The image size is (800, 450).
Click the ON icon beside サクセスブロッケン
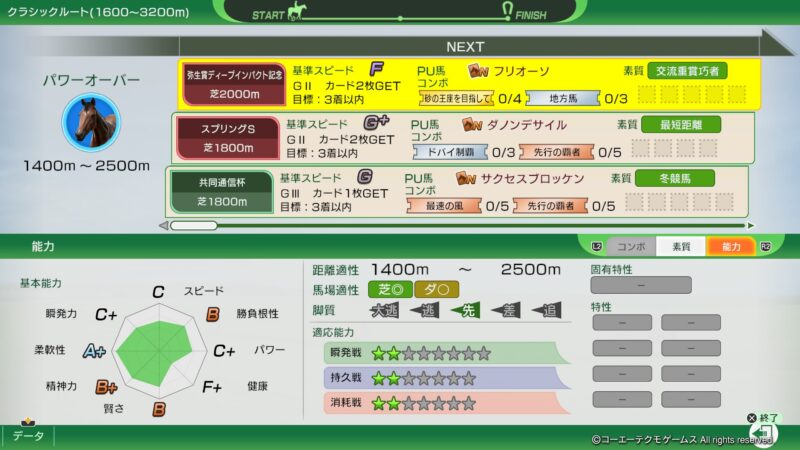pos(466,179)
